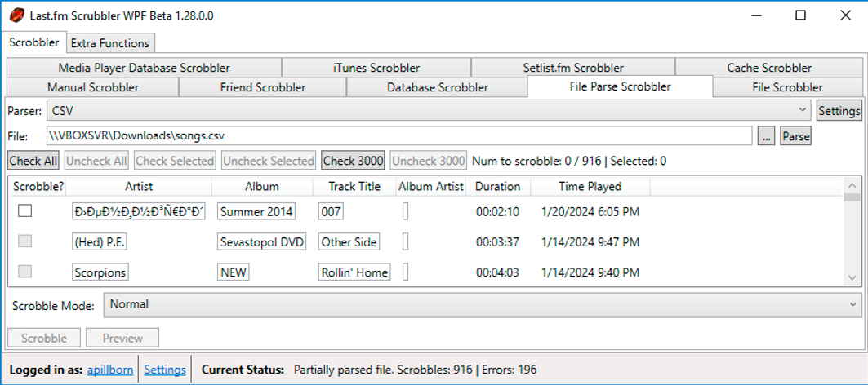Switch to the Extra Functions tab

(x=110, y=43)
